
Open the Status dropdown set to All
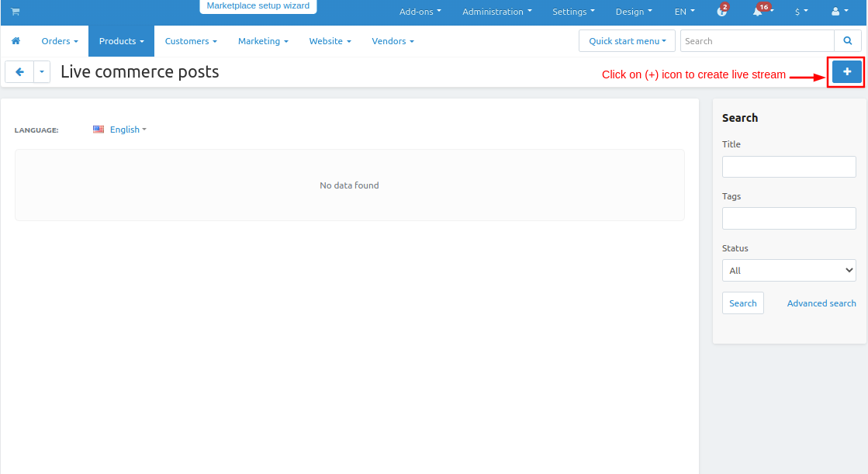[788, 271]
